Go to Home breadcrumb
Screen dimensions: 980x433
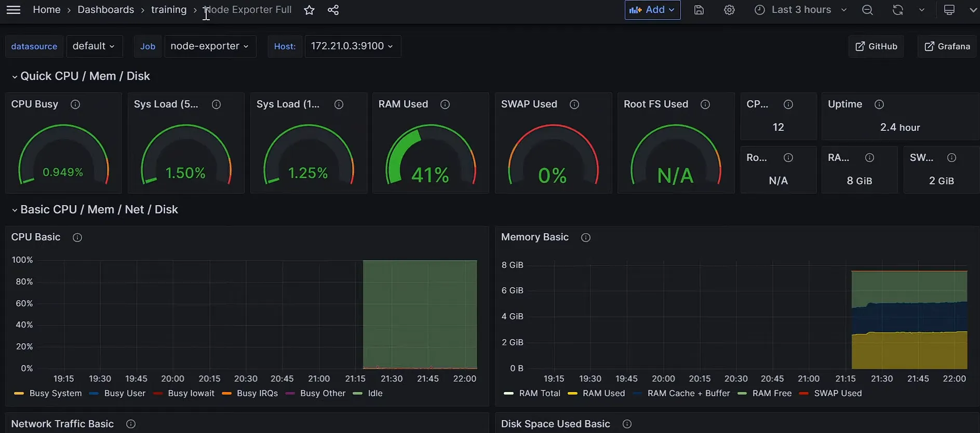tap(47, 10)
